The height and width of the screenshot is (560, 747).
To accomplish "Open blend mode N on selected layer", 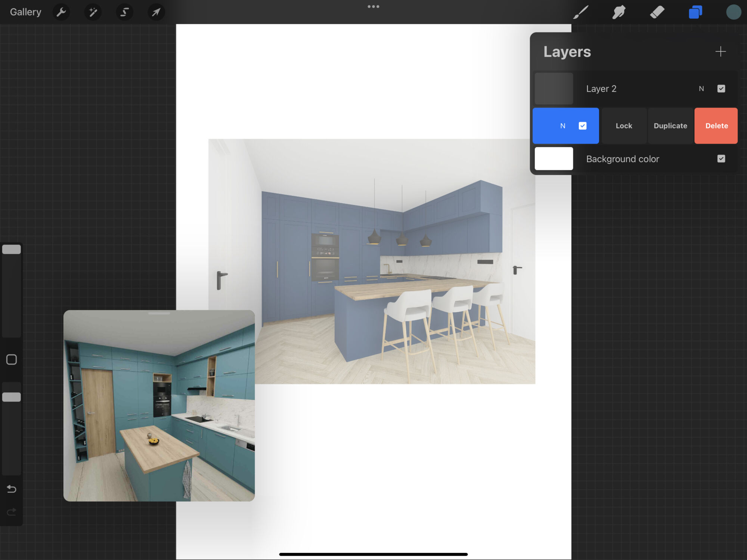I will point(562,126).
